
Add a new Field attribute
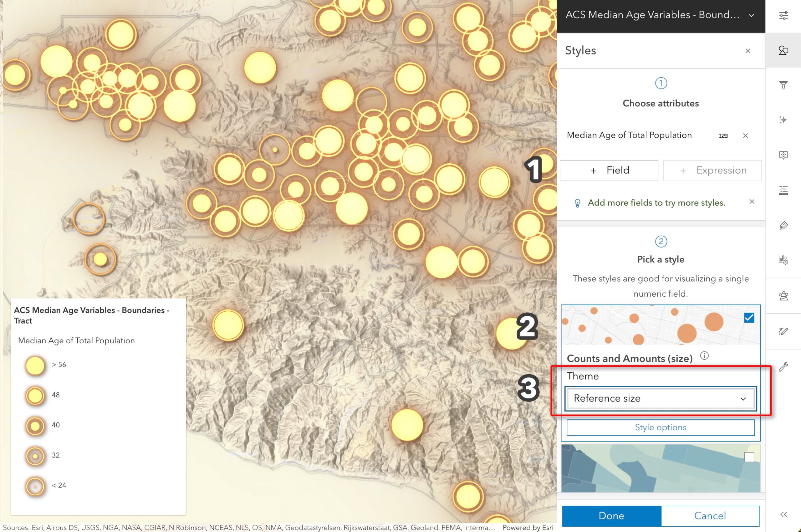click(609, 170)
